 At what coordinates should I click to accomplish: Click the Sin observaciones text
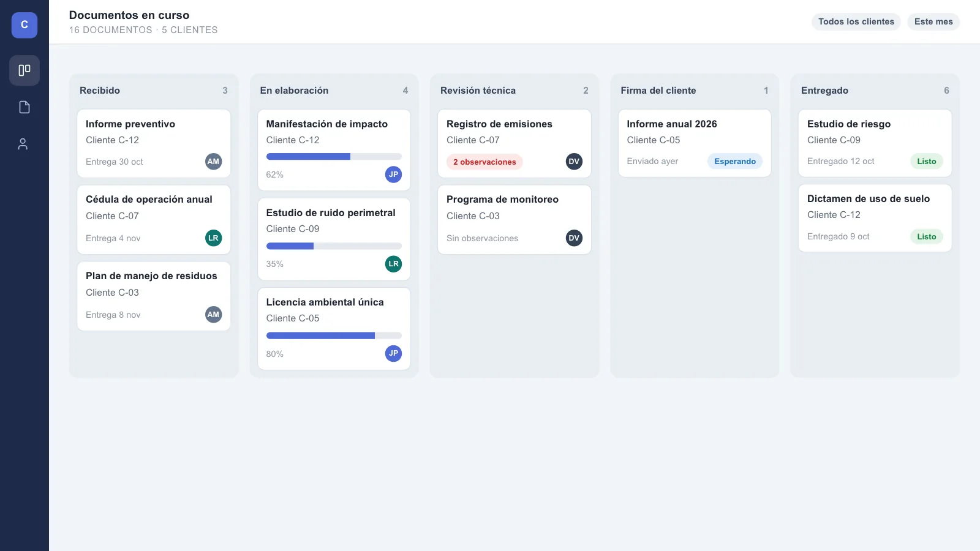(482, 238)
